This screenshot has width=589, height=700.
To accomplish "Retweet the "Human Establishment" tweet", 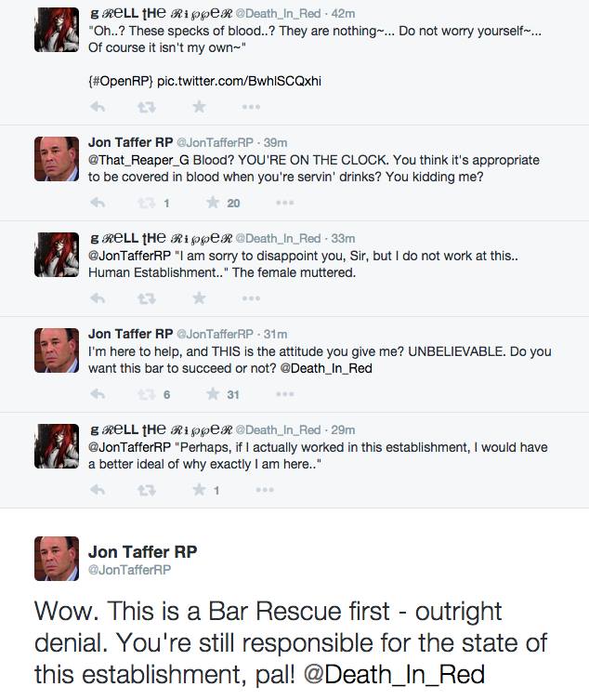I will tap(147, 298).
